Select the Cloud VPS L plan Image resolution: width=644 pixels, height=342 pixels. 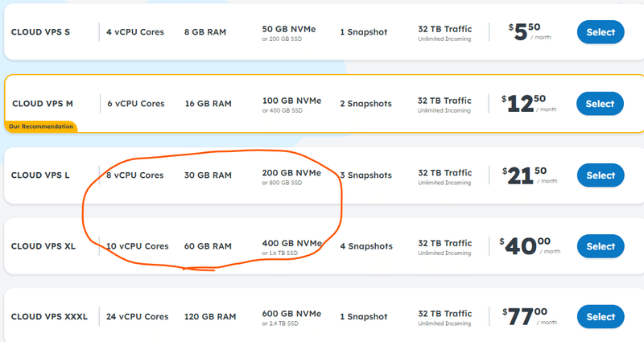[x=600, y=175]
